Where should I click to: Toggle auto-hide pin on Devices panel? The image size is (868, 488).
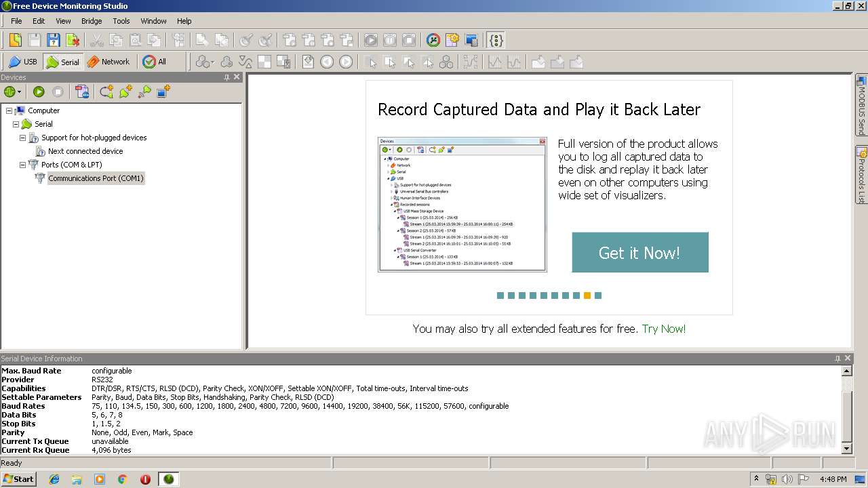(226, 77)
